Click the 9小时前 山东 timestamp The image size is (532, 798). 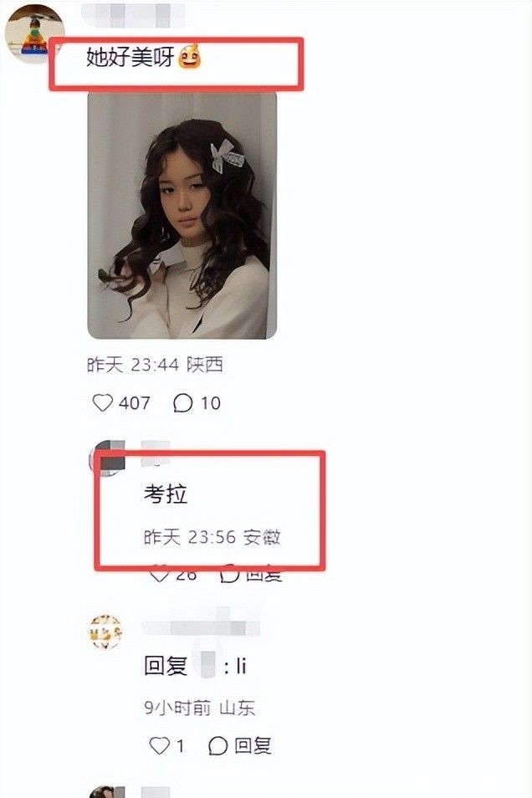pyautogui.click(x=199, y=708)
